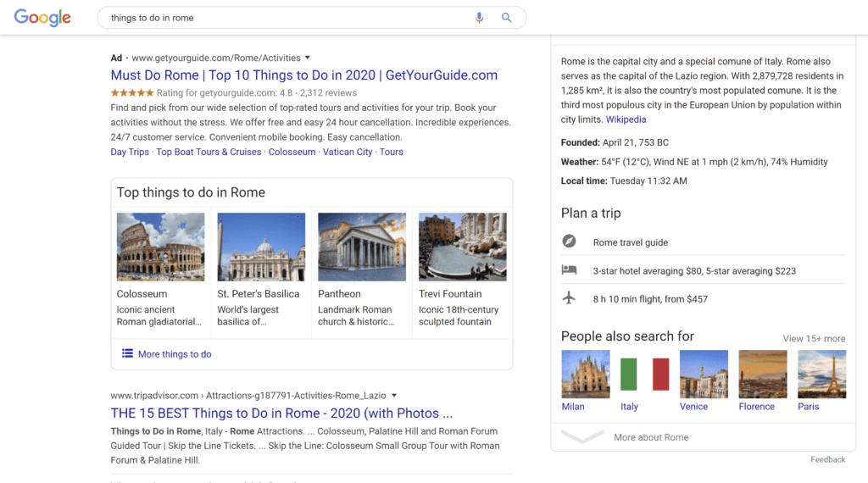Expand More about Rome chevron

(582, 436)
